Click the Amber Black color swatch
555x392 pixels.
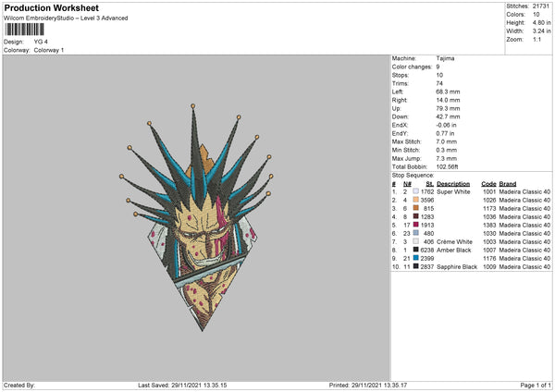415,250
